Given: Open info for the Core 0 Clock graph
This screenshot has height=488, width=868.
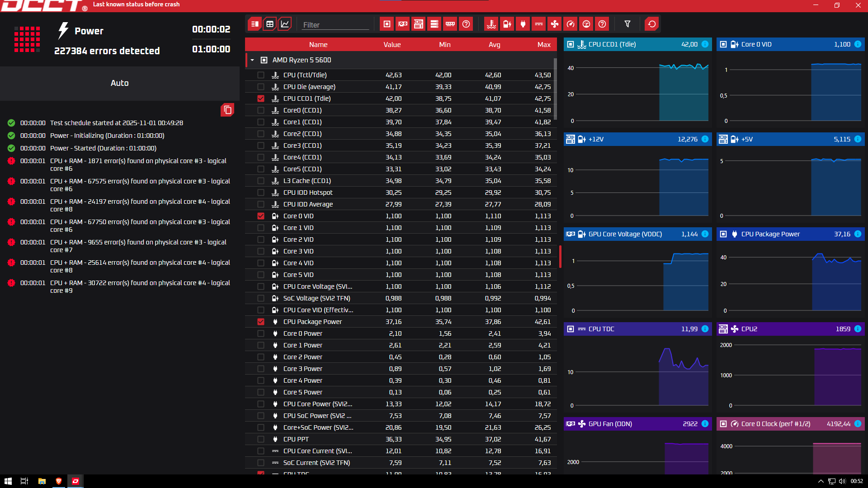Looking at the screenshot, I should coord(858,424).
